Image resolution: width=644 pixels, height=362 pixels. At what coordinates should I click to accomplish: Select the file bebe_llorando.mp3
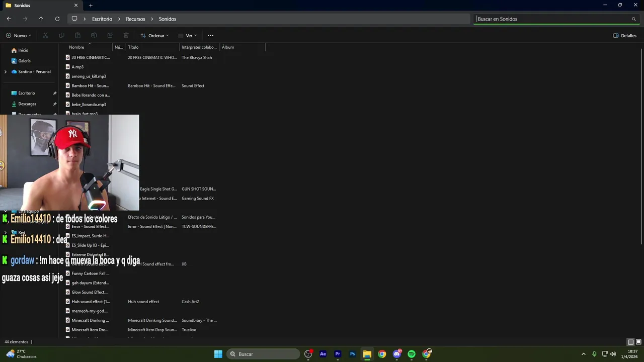point(89,105)
